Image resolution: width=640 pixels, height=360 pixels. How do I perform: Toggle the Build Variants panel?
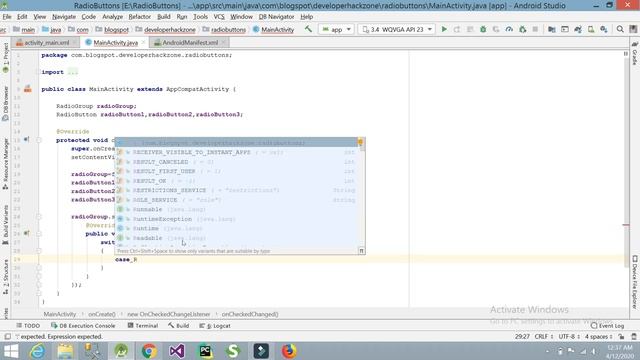[x=5, y=225]
